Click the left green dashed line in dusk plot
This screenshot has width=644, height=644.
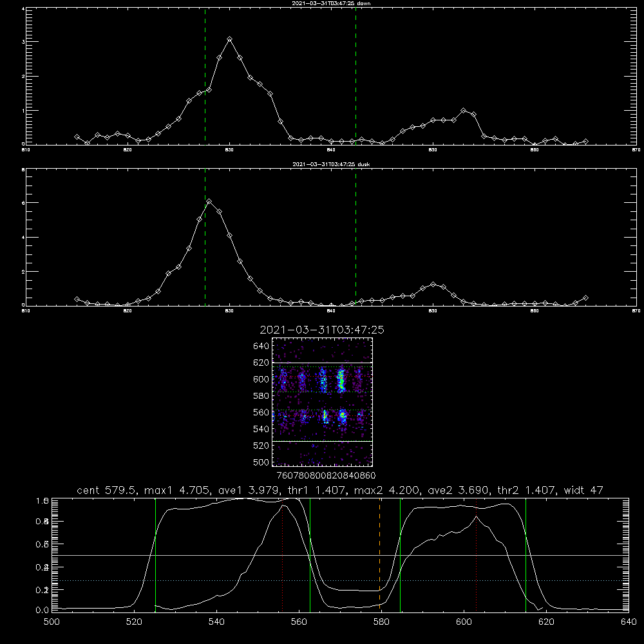coord(205,237)
